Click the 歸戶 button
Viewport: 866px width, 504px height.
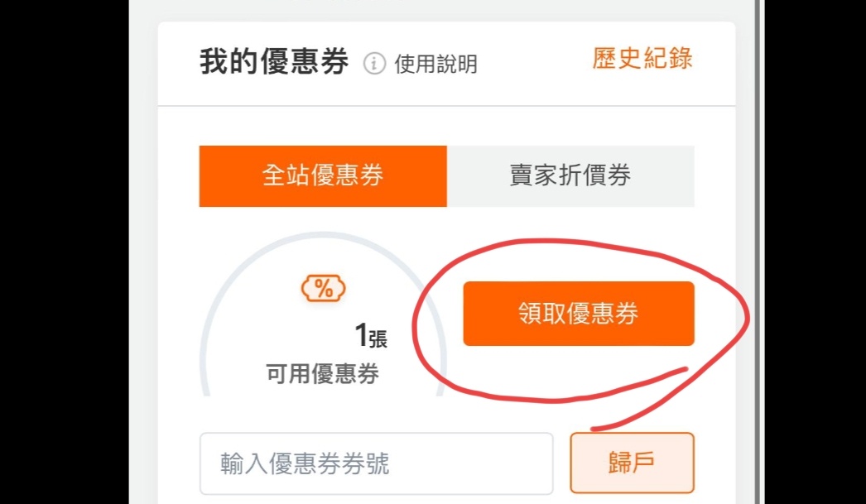click(x=632, y=463)
